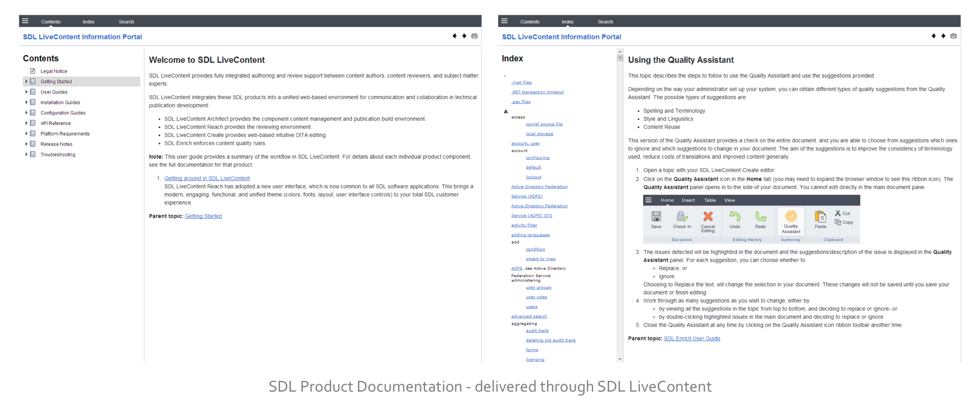Expand the Platform Requirements tree node

tap(26, 133)
